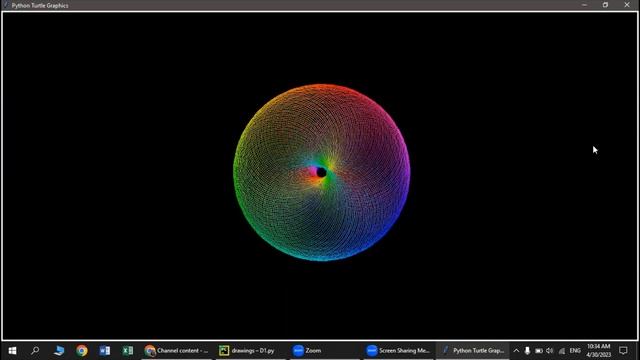Switch to the Zoom taskbar window
The image size is (640, 360).
tap(324, 351)
